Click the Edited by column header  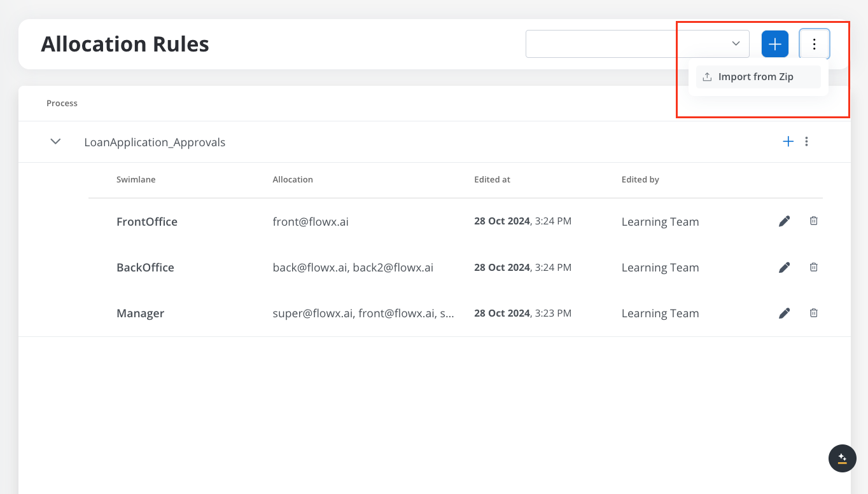click(x=640, y=179)
